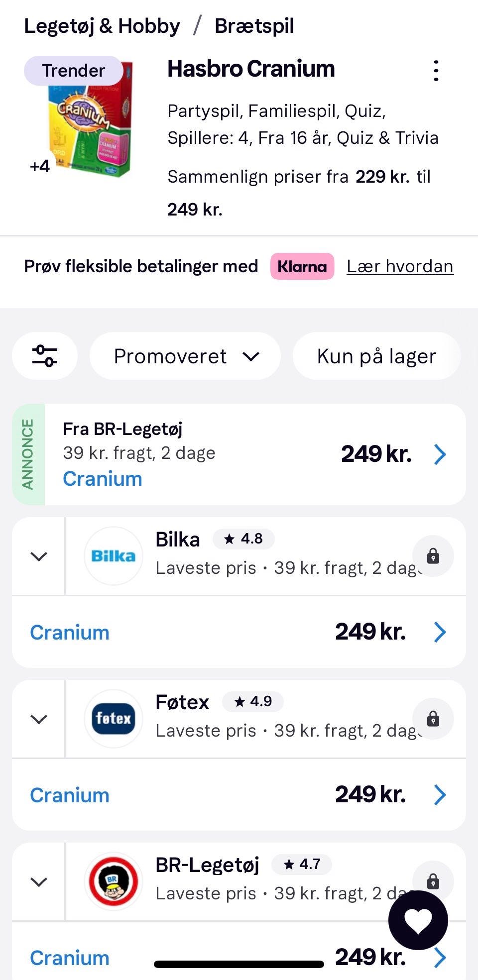Screen dimensions: 478x980
Task: Open the Lær hvordan Klarna link
Action: 400,266
